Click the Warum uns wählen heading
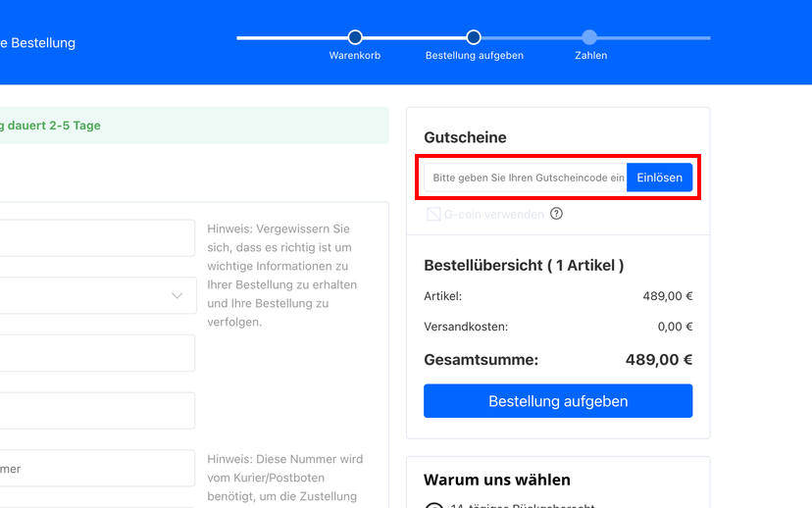Image resolution: width=812 pixels, height=508 pixels. point(496,480)
